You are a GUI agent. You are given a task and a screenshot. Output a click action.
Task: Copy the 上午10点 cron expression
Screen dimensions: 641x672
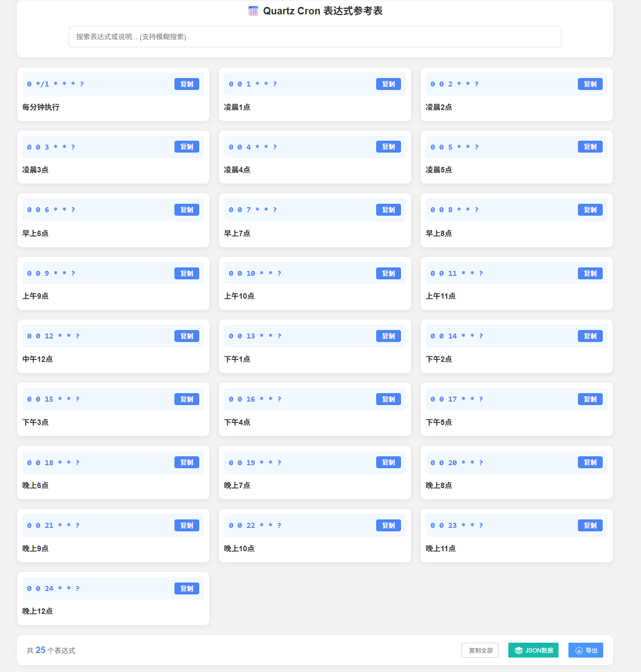click(389, 273)
